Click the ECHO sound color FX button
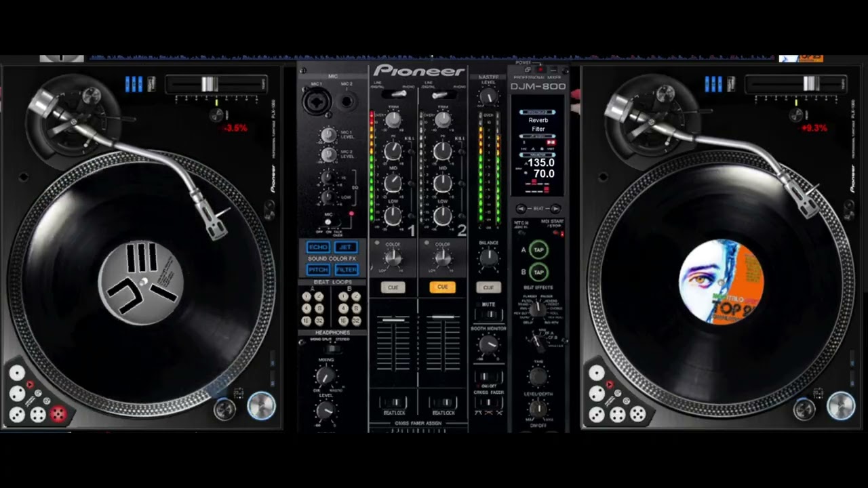This screenshot has height=488, width=868. (318, 247)
